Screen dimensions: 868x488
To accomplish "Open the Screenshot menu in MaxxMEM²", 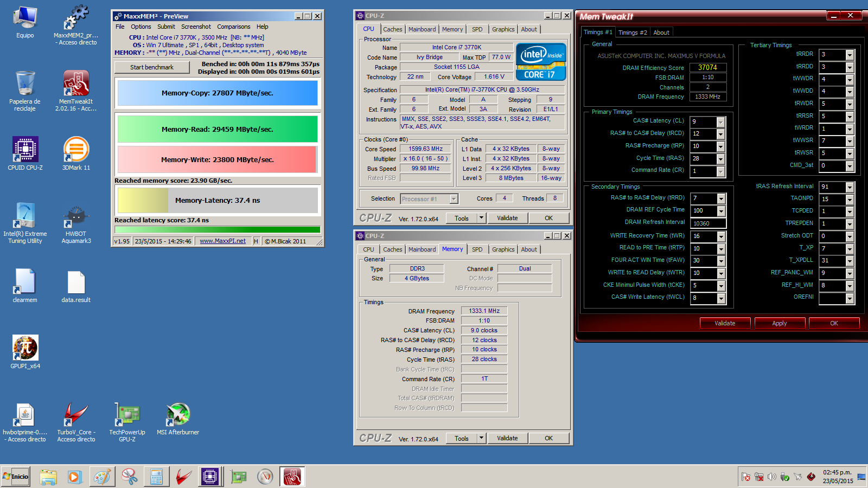I will tap(196, 27).
